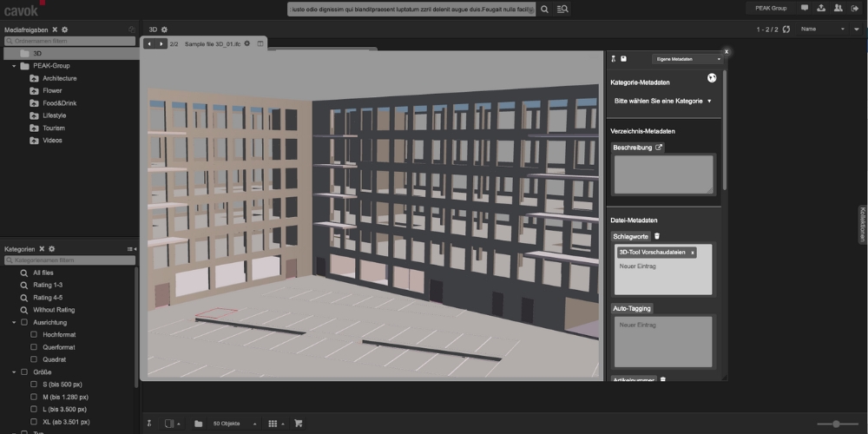Click the globe icon in Kategorie-Metadaten
868x434 pixels.
point(712,78)
